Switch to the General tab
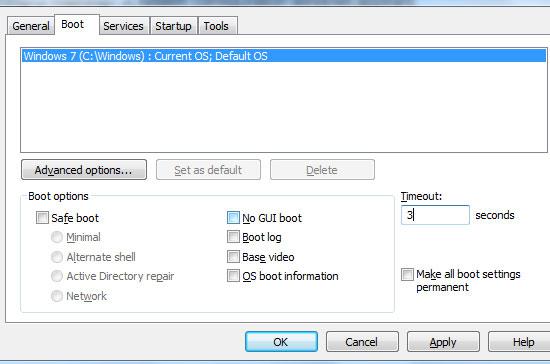550x364 pixels. 31,26
